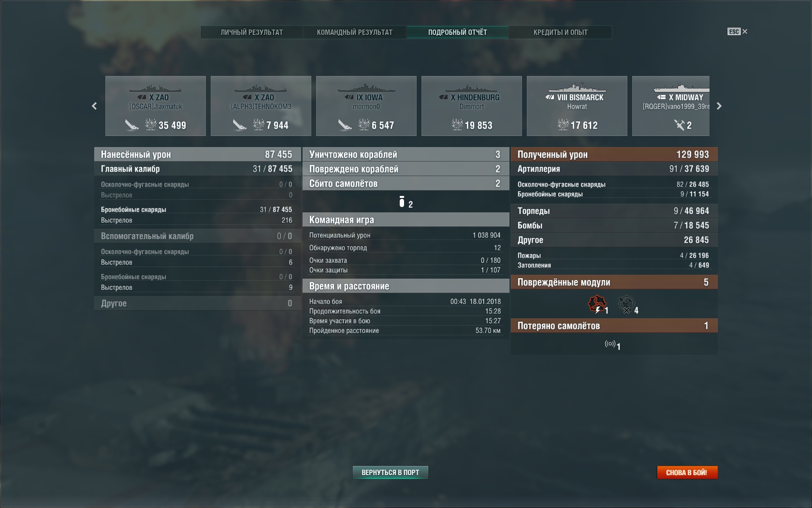Click Вернуться в порт button
The height and width of the screenshot is (508, 812).
(x=391, y=472)
